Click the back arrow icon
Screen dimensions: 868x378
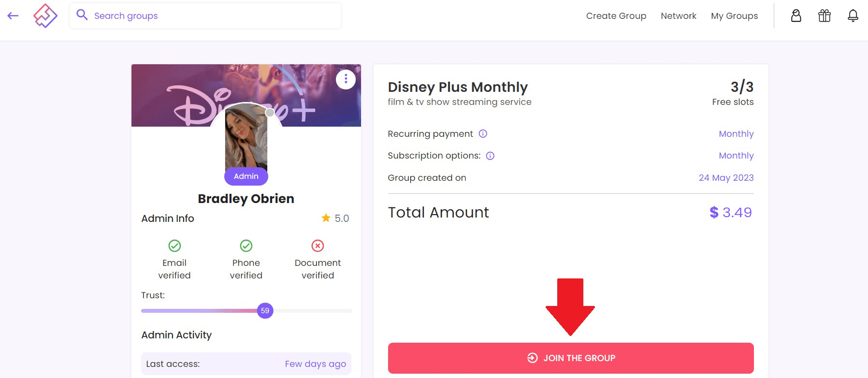click(13, 16)
